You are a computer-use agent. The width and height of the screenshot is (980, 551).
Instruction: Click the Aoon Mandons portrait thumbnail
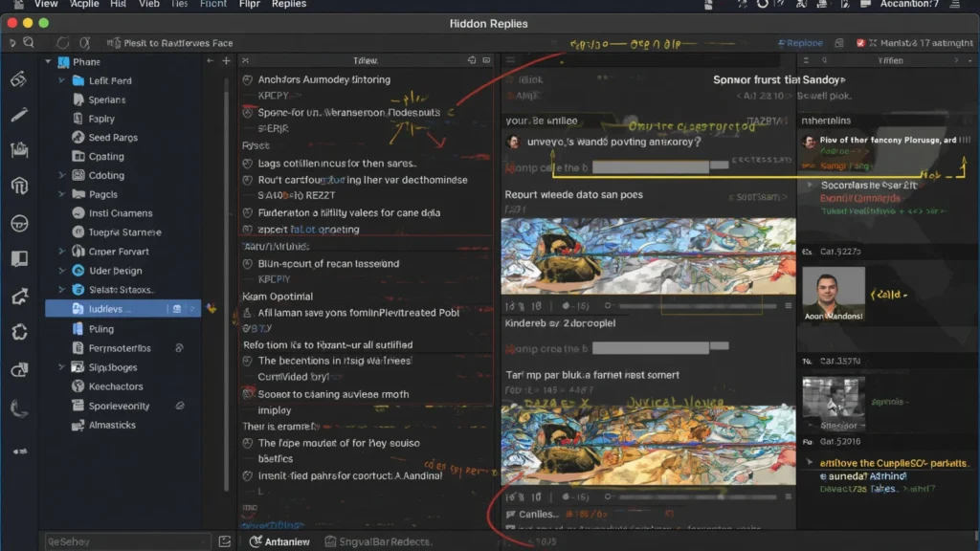pyautogui.click(x=834, y=295)
